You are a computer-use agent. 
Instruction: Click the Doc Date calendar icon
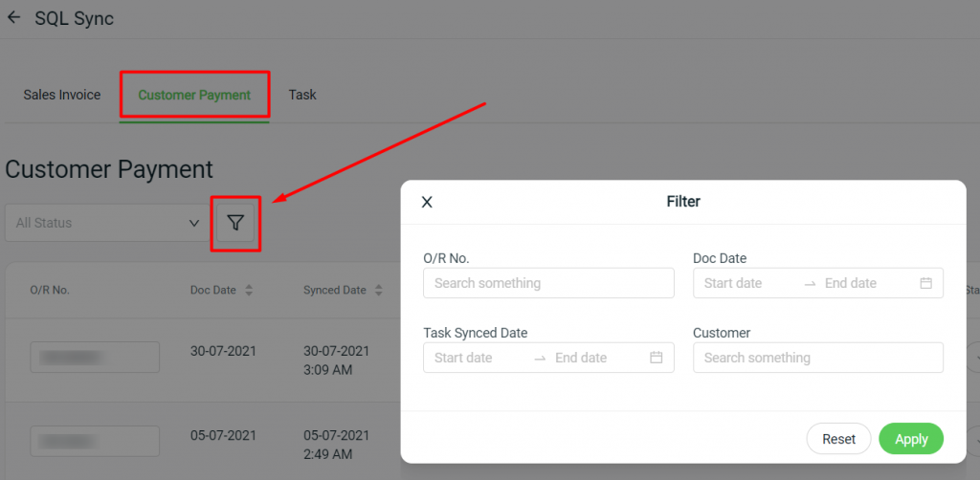pos(925,283)
